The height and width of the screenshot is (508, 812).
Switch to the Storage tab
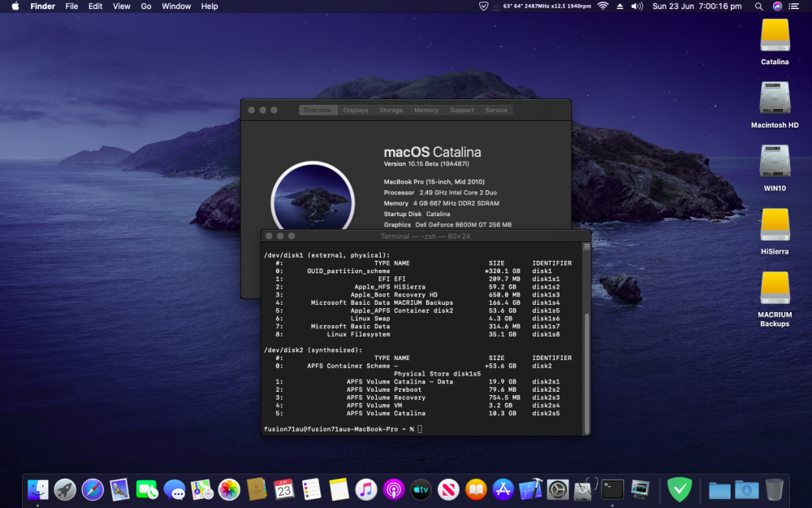tap(391, 110)
